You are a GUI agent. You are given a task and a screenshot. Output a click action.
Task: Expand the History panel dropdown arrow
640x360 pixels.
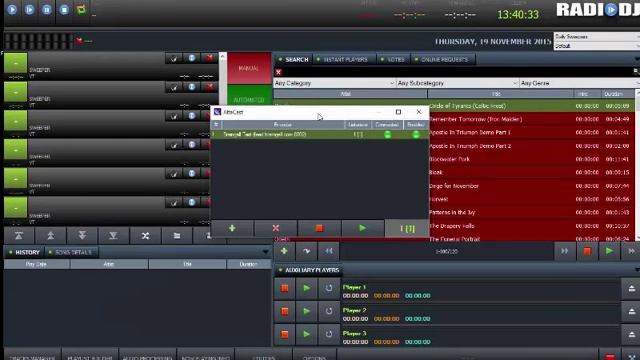(x=265, y=252)
